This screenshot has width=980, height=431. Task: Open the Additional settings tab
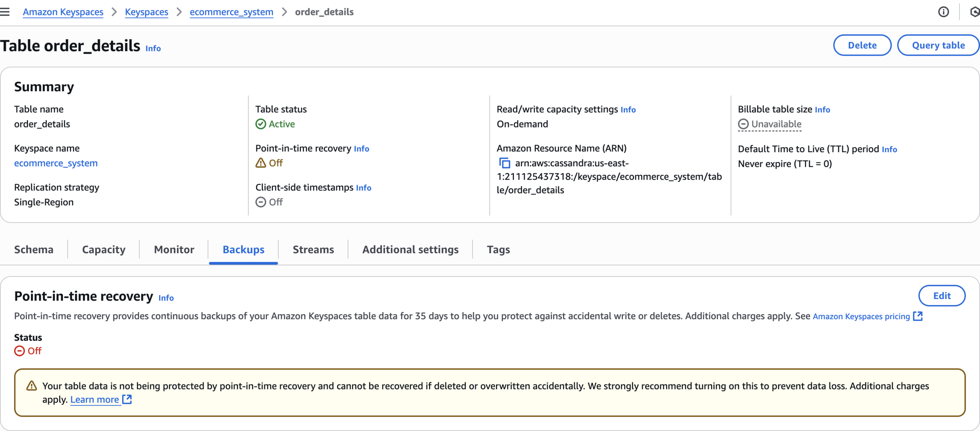410,249
